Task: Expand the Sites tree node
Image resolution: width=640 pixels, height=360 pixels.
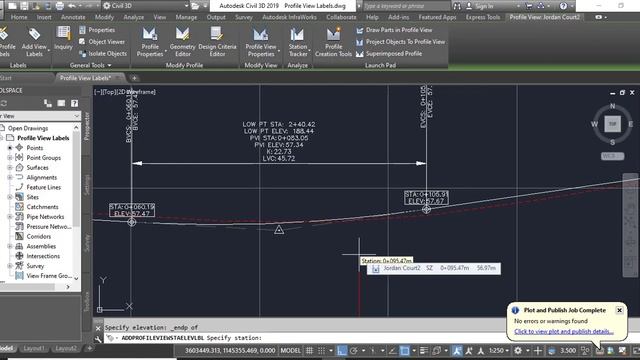Action: click(10, 197)
